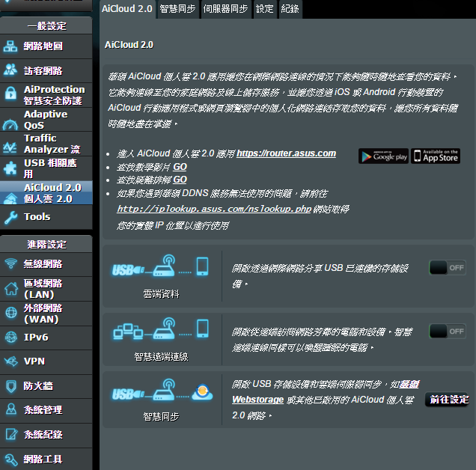
Task: Select Traffic Analyzer menu label
Action: tap(52, 144)
